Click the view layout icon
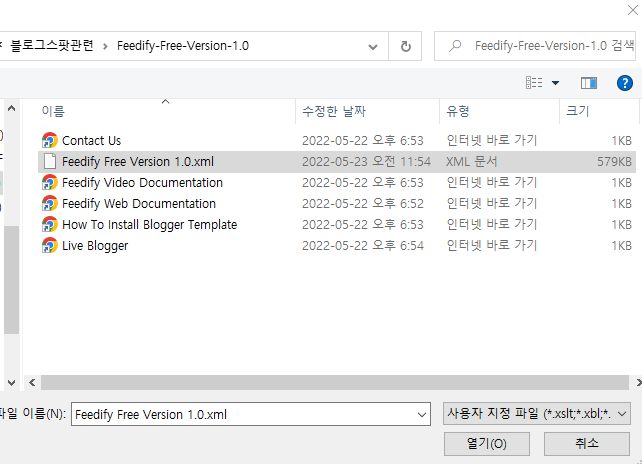Viewport: 642px width, 464px height. coord(534,83)
